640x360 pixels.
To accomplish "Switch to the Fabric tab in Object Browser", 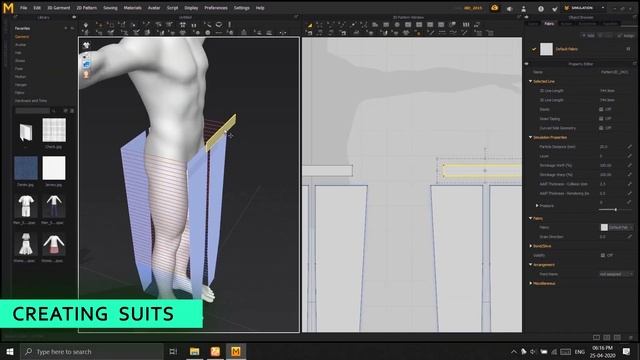I will point(549,24).
